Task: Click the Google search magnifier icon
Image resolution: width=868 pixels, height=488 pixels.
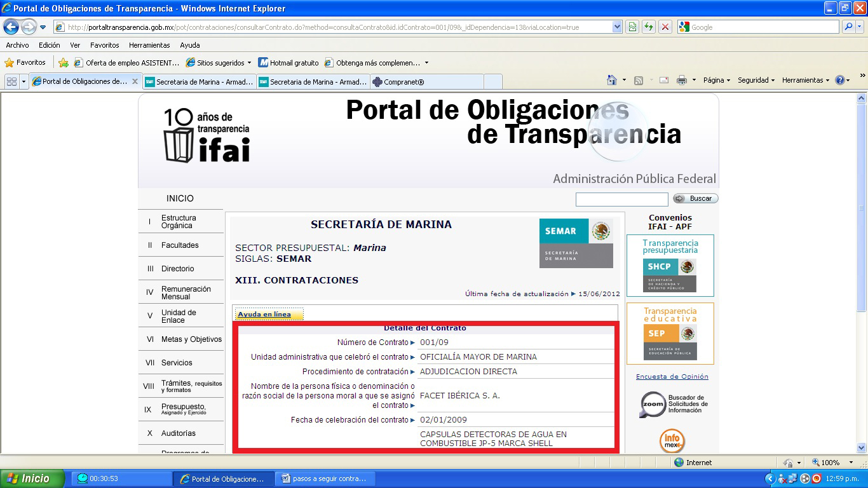Action: pyautogui.click(x=848, y=27)
